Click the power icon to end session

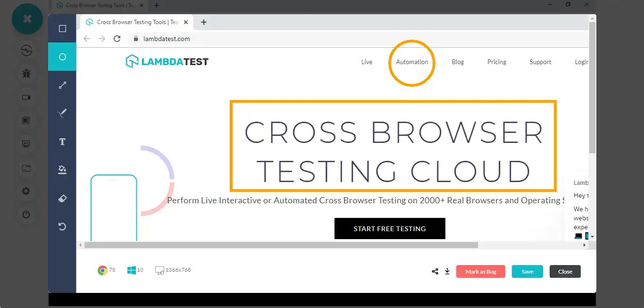[26, 215]
